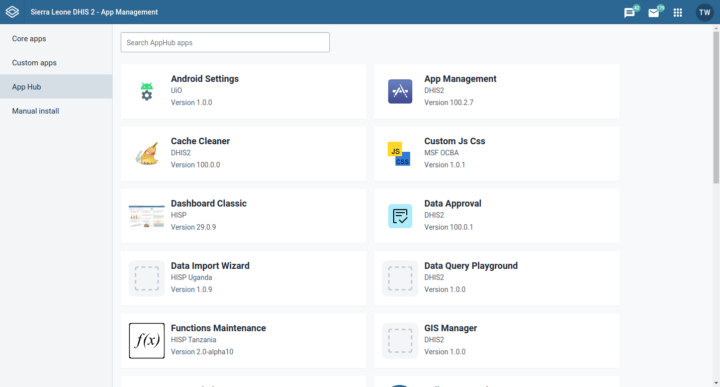Select Core apps in the sidebar

coord(56,39)
